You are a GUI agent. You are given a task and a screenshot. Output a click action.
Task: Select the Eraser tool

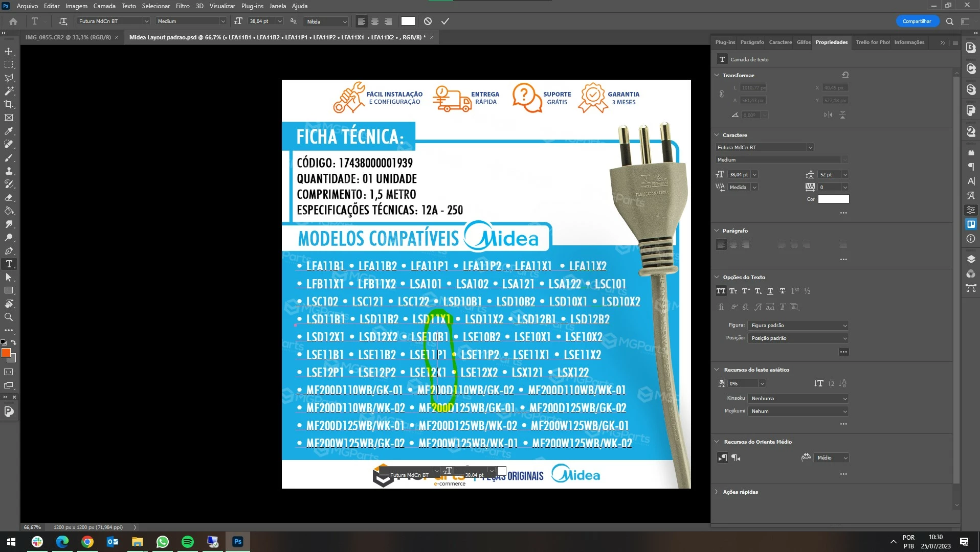[9, 198]
